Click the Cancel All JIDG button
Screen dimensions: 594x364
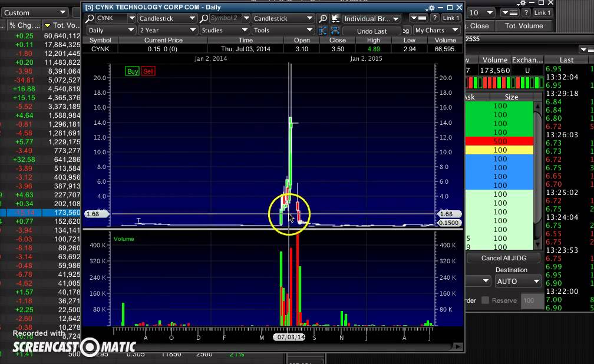(503, 258)
